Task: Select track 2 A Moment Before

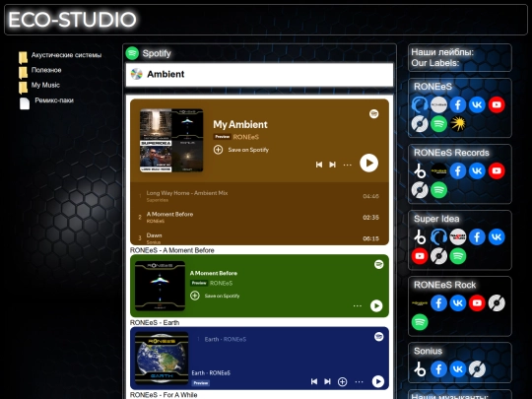Action: 259,217
